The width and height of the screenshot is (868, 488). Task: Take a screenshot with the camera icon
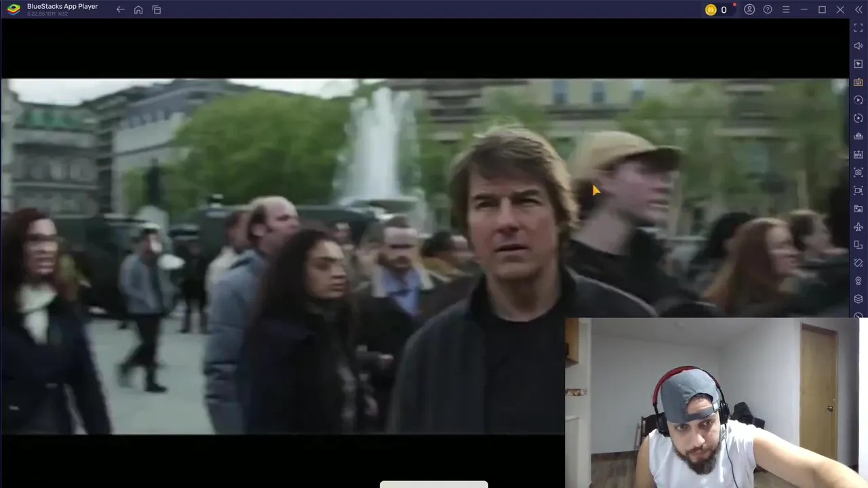[859, 172]
